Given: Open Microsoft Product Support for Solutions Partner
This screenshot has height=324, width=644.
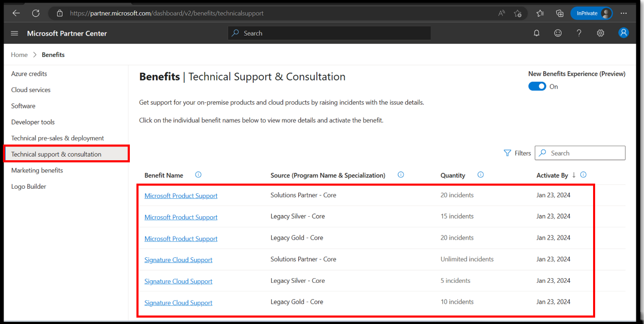Looking at the screenshot, I should click(181, 196).
